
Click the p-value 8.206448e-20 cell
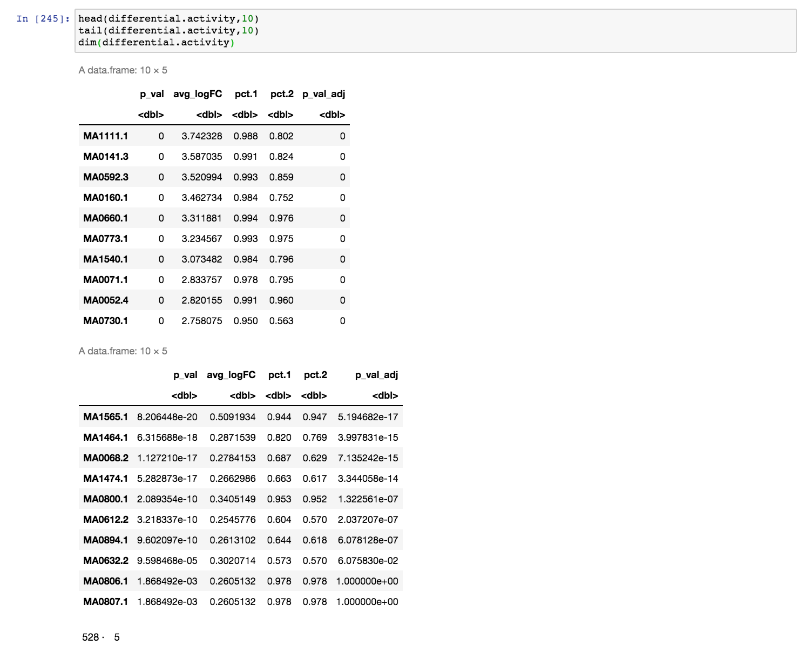[x=168, y=416]
